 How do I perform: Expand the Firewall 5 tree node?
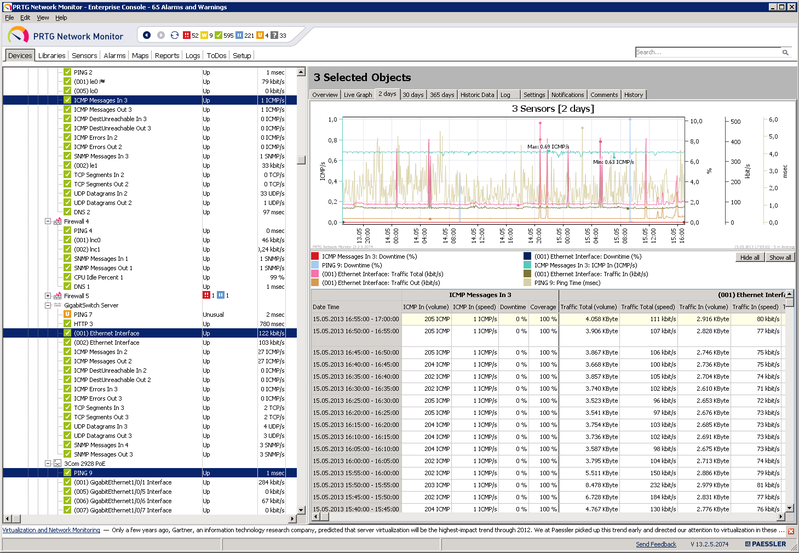[x=47, y=296]
